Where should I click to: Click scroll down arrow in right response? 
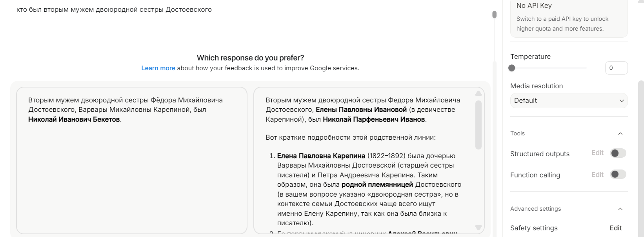click(x=478, y=228)
